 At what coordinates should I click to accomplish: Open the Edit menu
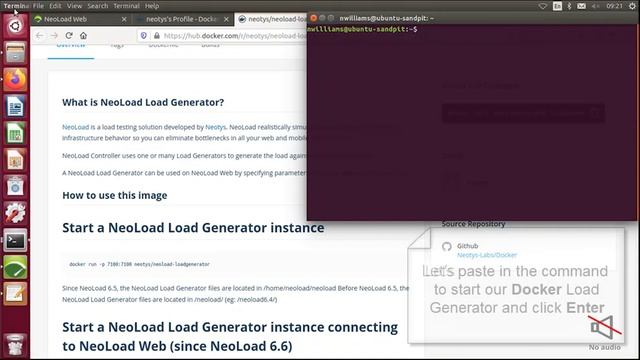55,6
